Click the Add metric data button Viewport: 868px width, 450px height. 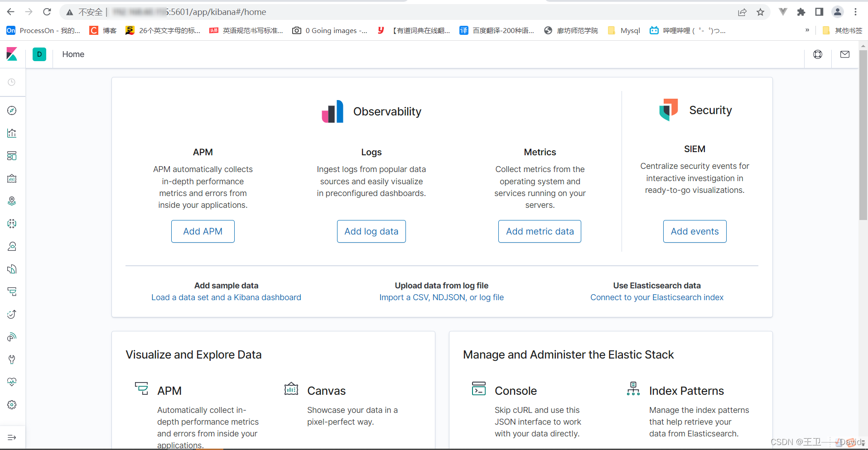540,231
